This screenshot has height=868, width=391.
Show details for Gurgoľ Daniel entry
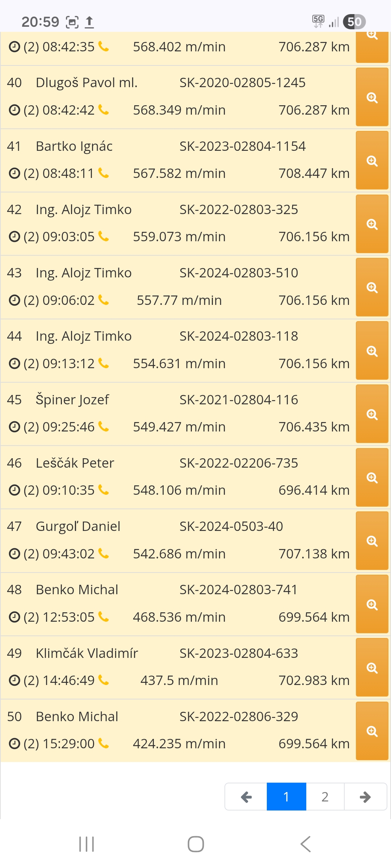(372, 541)
